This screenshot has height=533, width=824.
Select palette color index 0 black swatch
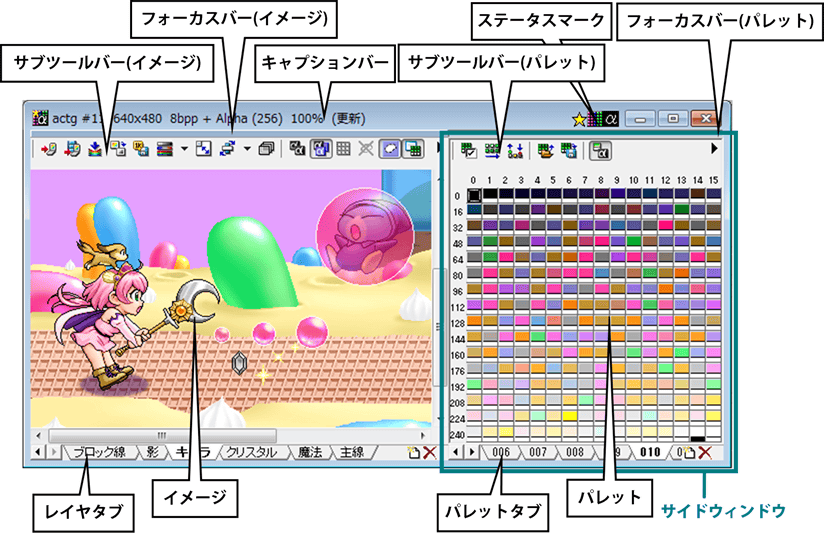(473, 195)
